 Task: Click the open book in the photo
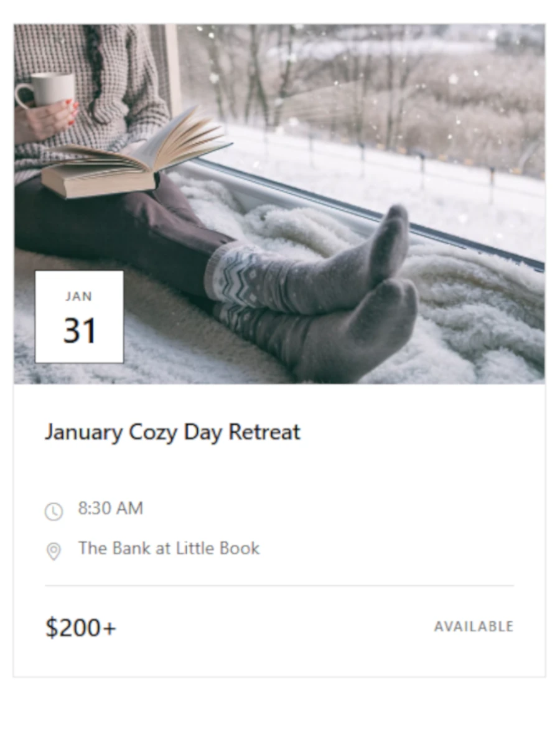coord(137,156)
